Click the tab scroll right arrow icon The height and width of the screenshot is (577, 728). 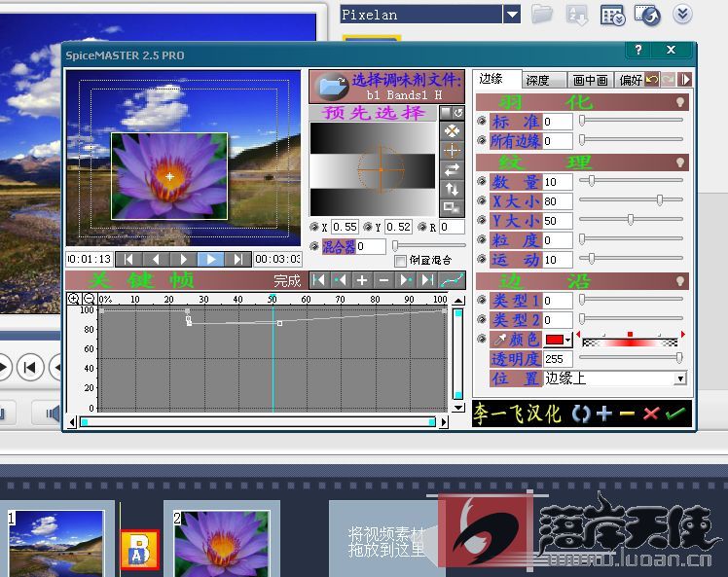(x=686, y=80)
